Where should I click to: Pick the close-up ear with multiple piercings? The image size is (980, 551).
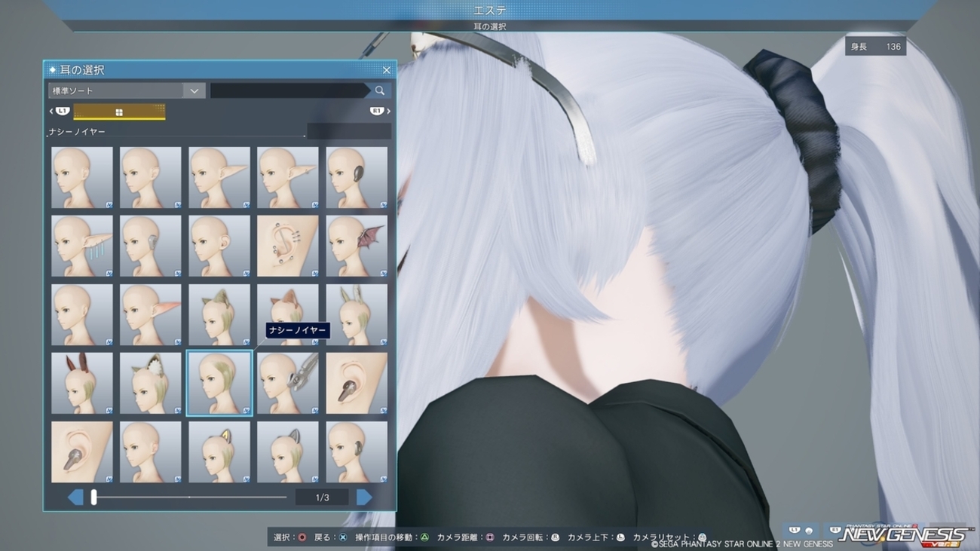coord(288,246)
